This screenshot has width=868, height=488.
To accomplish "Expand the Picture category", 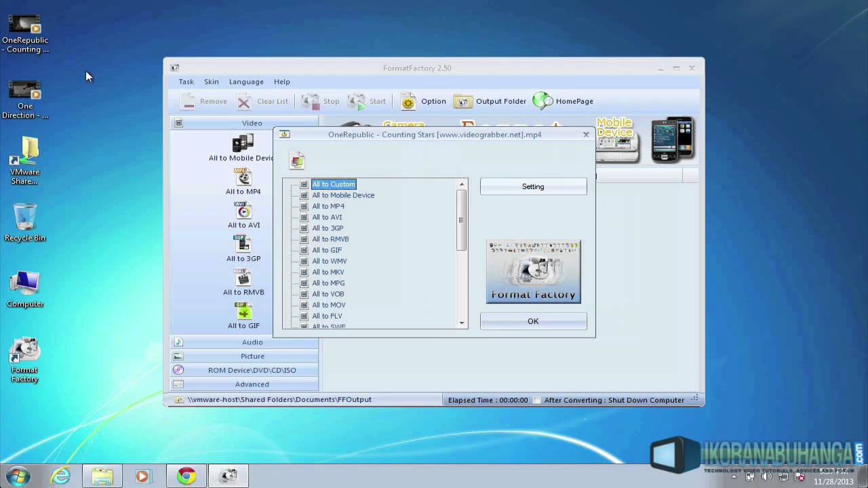I will 244,357.
